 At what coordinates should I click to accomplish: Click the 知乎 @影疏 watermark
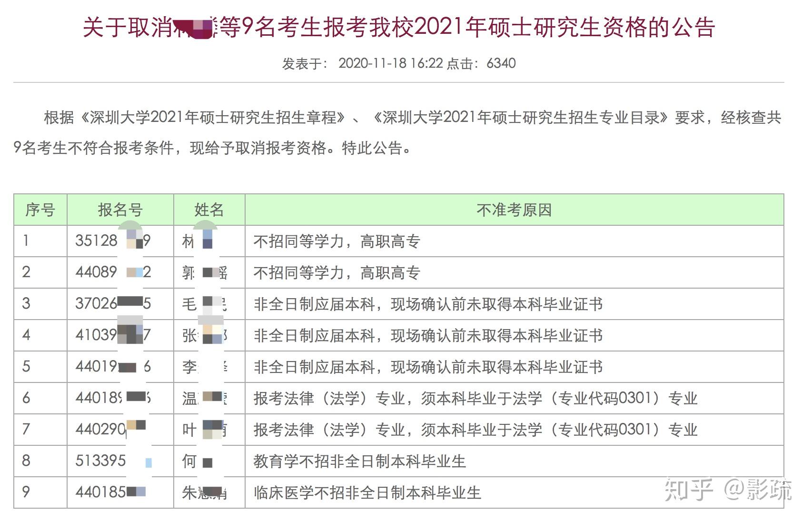(x=728, y=490)
